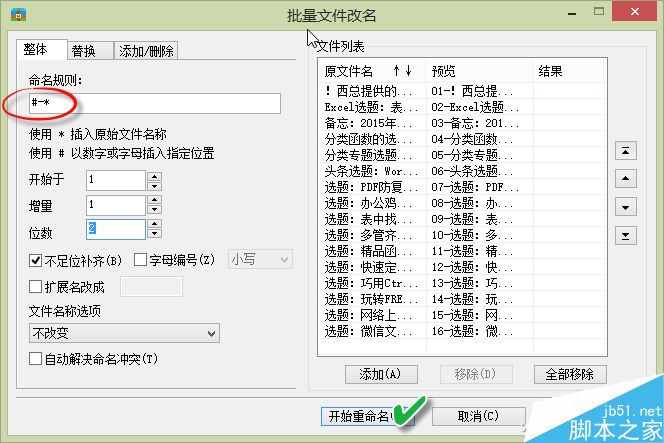Sort by the 原文件名 column header arrows
The image size is (664, 443).
tap(402, 70)
